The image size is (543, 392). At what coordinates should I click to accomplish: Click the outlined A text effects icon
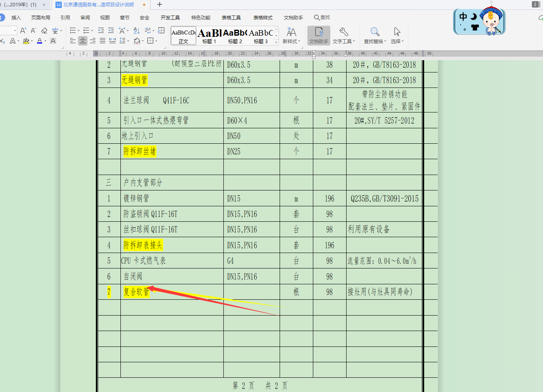[13, 41]
